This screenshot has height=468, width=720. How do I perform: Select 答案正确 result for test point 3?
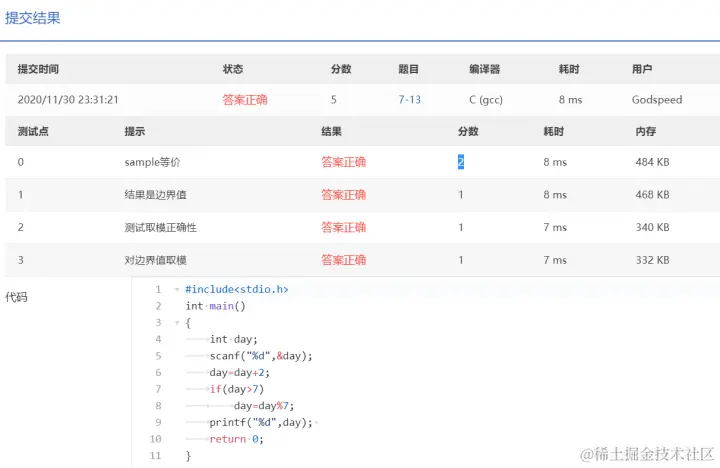pyautogui.click(x=343, y=260)
